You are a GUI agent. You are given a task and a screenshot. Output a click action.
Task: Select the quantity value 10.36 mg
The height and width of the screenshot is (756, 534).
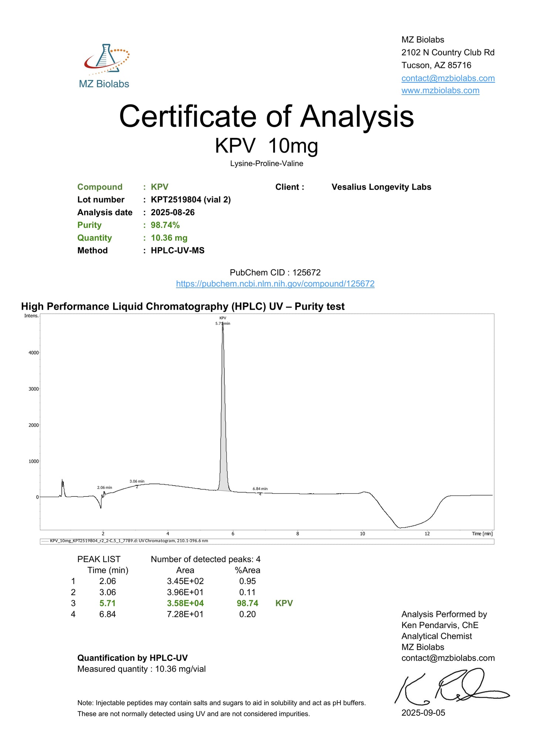(169, 238)
